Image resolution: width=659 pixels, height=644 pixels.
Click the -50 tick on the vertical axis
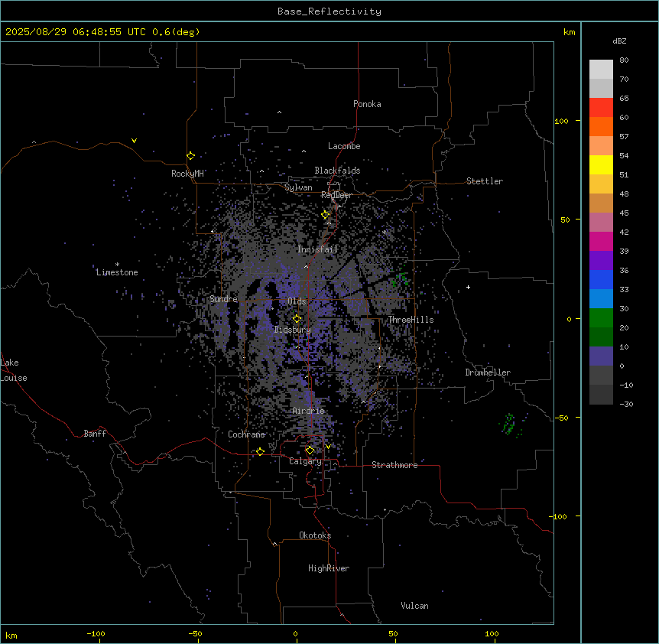point(561,418)
